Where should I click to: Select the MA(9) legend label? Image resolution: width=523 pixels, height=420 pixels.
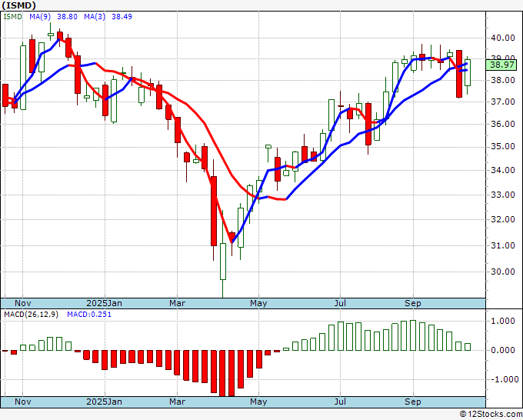(40, 16)
